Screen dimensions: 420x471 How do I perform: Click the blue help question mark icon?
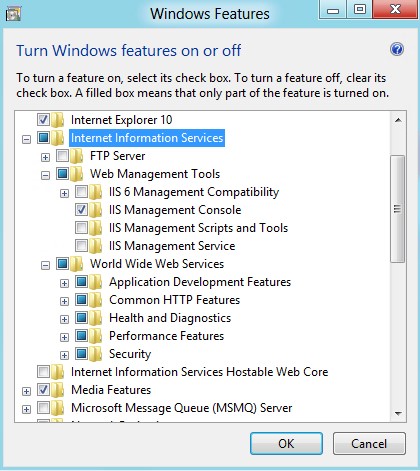click(397, 50)
